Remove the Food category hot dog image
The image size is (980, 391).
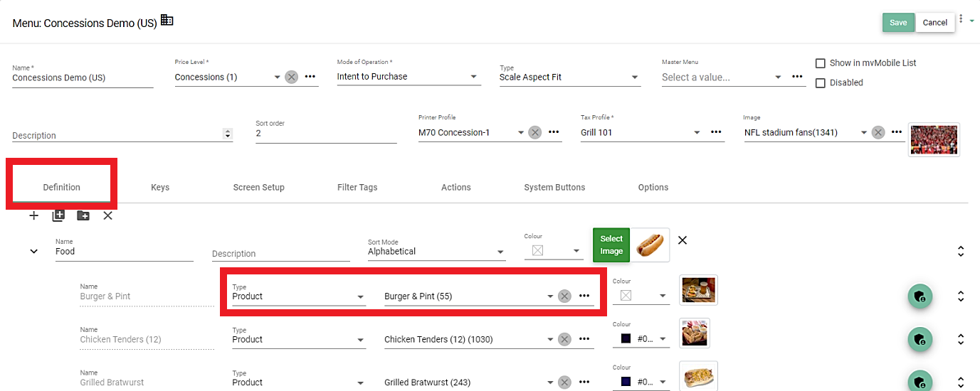pyautogui.click(x=682, y=240)
